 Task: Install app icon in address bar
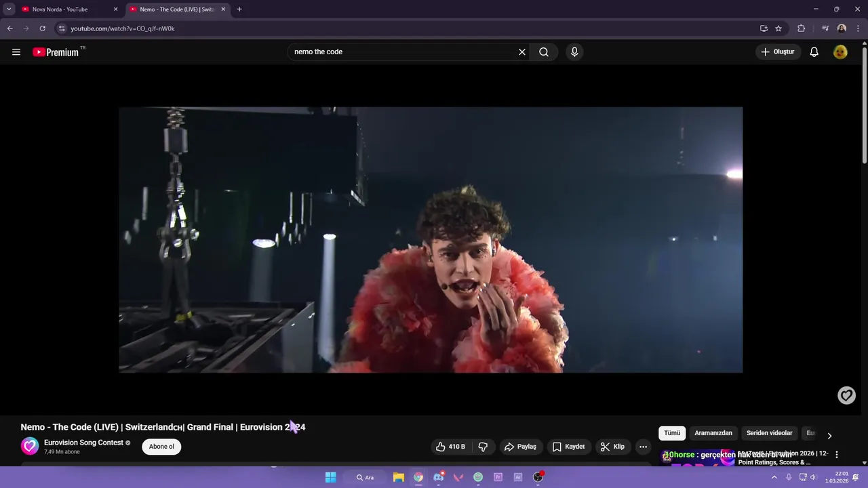pos(764,28)
